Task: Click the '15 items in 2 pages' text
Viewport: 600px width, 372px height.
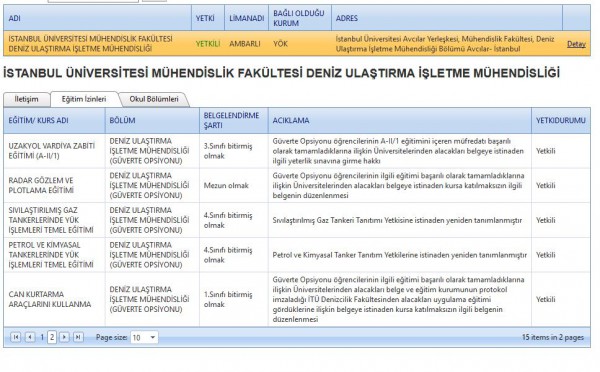Action: (x=553, y=338)
